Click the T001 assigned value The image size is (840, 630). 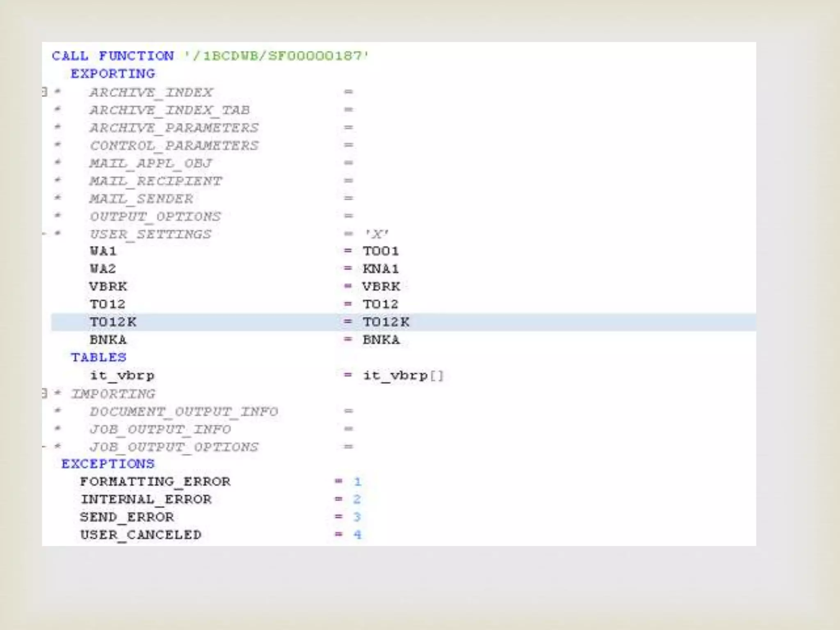point(381,251)
